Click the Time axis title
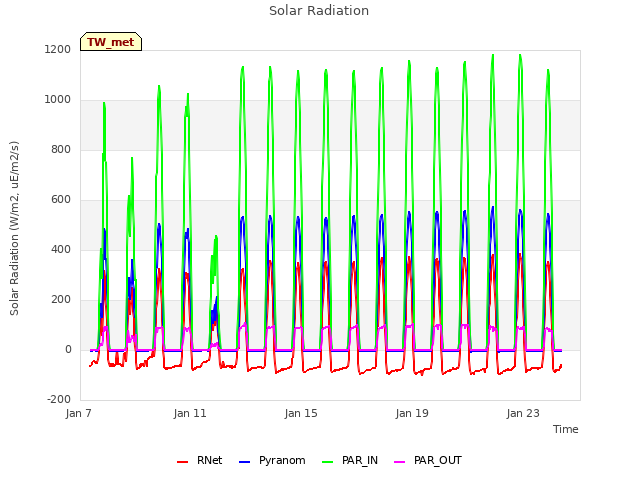This screenshot has height=480, width=640. coord(566,429)
